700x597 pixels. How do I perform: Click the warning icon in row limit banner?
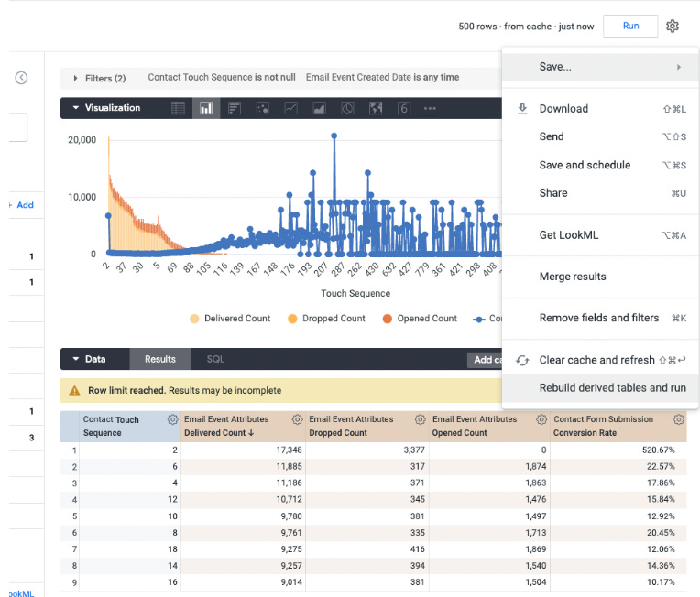pyautogui.click(x=74, y=390)
